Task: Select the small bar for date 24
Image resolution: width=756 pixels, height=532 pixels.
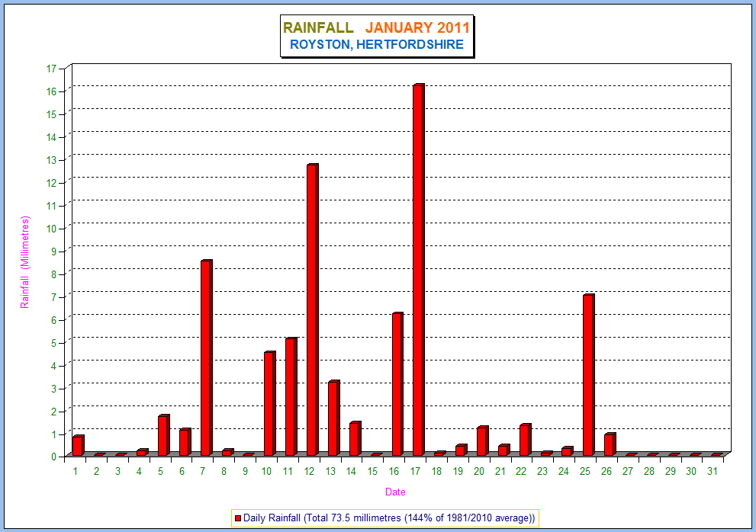Action: coord(568,451)
